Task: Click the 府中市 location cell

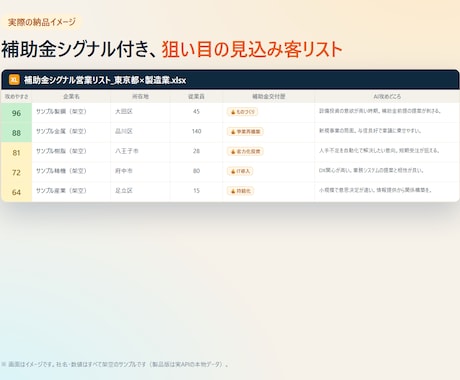Action: [x=124, y=171]
